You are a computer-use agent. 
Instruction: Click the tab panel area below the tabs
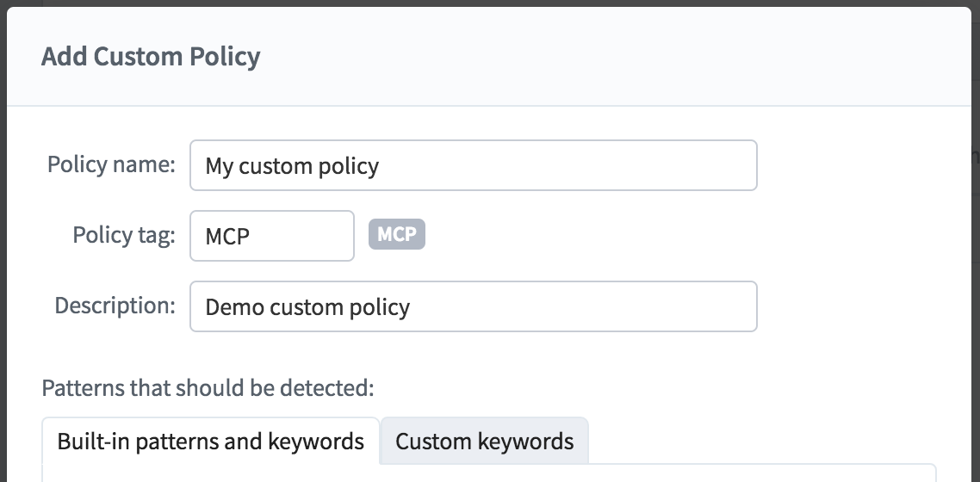[x=489, y=473]
